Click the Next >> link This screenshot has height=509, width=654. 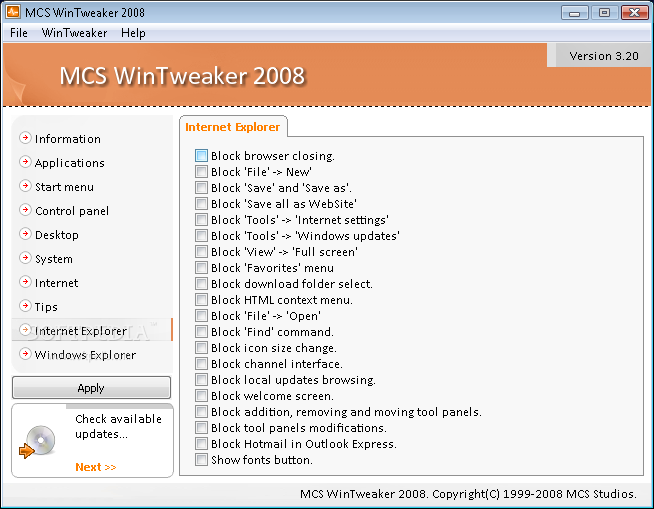pos(96,467)
